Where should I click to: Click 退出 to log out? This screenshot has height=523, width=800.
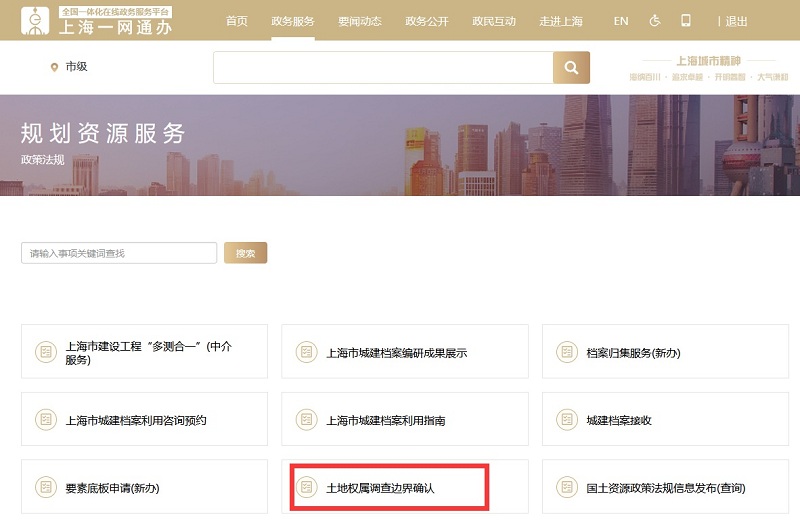736,21
